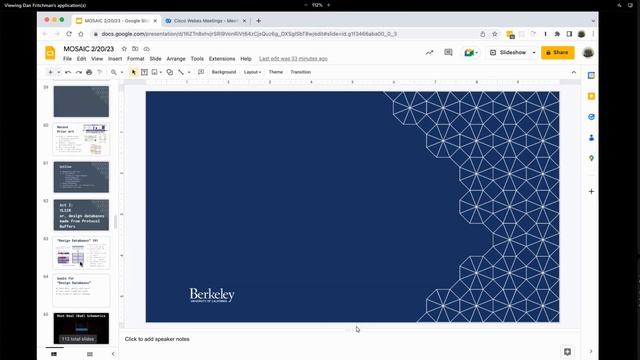The width and height of the screenshot is (640, 360).
Task: Open Google Tasks in the side panel
Action: [x=591, y=117]
